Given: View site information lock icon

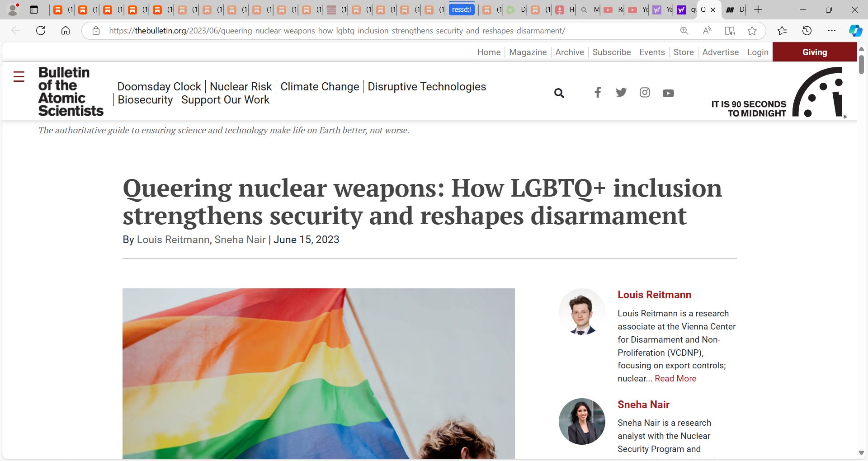Looking at the screenshot, I should [96, 31].
